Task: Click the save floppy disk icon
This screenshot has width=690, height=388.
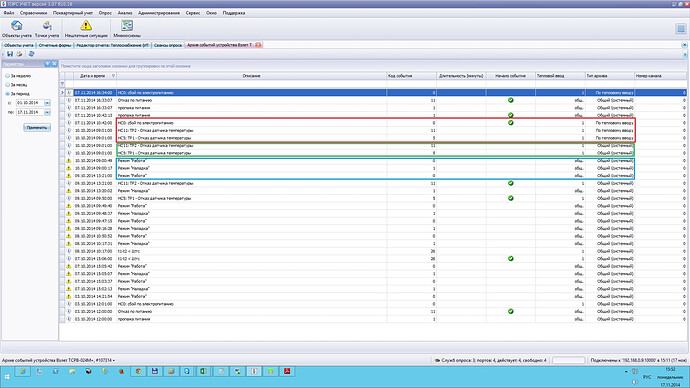Action: point(10,54)
